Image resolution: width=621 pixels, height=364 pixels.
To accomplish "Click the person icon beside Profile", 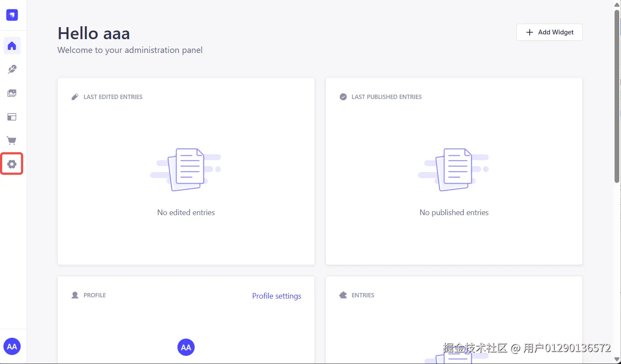I will pyautogui.click(x=75, y=295).
